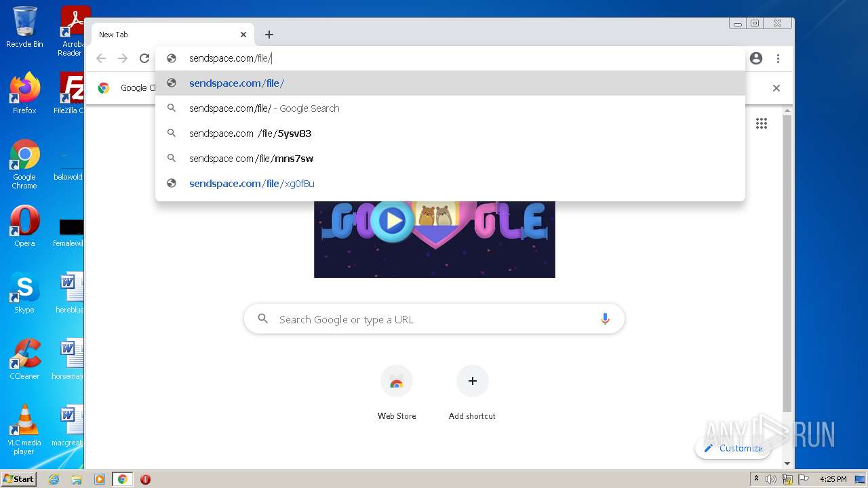
Task: Open the hereblue Word document icon
Action: pos(71,293)
